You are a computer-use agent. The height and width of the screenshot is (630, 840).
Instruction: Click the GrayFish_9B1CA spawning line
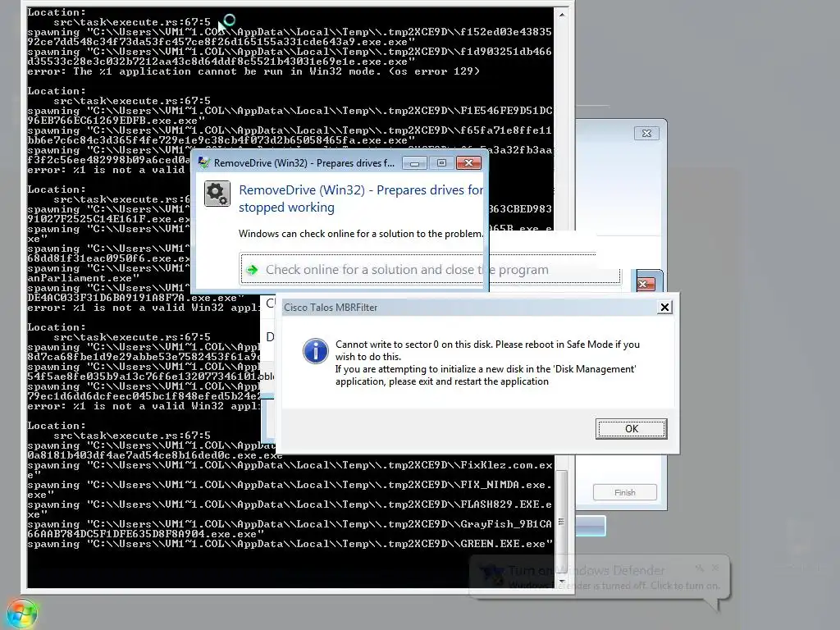click(290, 529)
